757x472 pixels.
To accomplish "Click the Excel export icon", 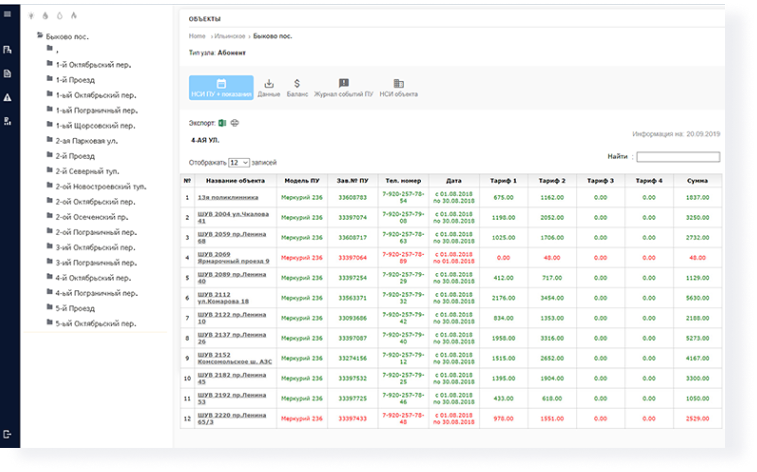I will (x=222, y=123).
